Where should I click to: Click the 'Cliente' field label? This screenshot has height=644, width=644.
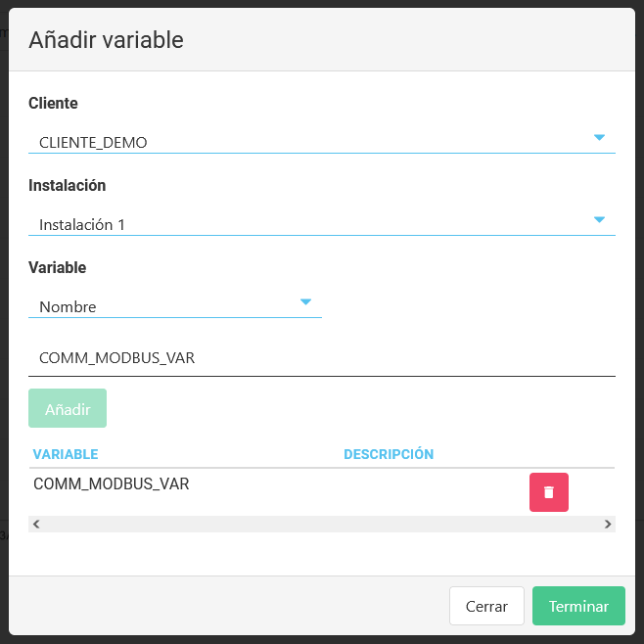[53, 103]
